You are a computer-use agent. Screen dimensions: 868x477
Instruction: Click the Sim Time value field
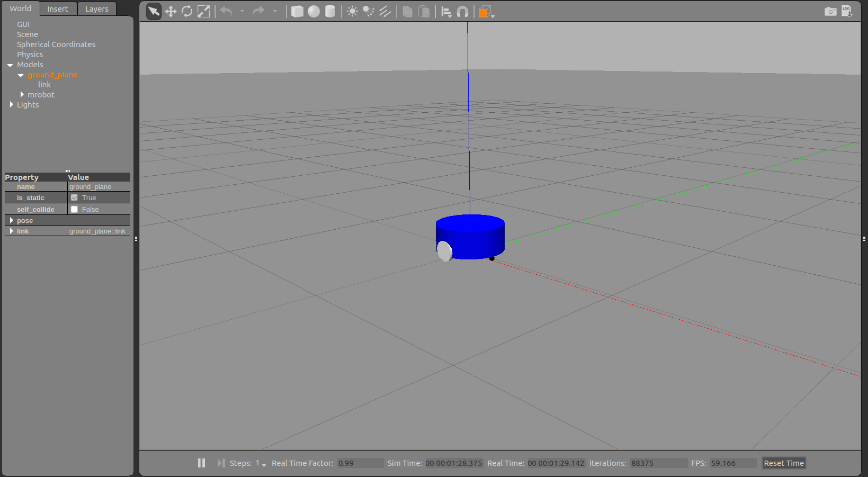pyautogui.click(x=454, y=463)
